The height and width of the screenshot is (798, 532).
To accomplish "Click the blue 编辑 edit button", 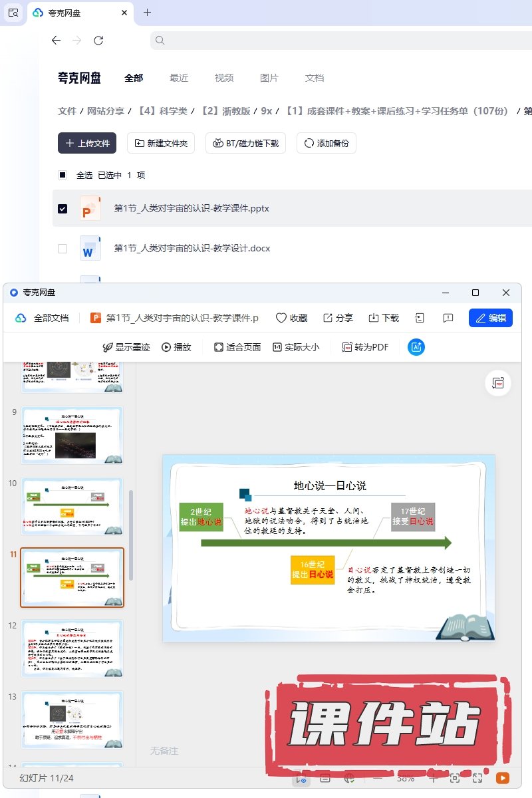I will [490, 318].
